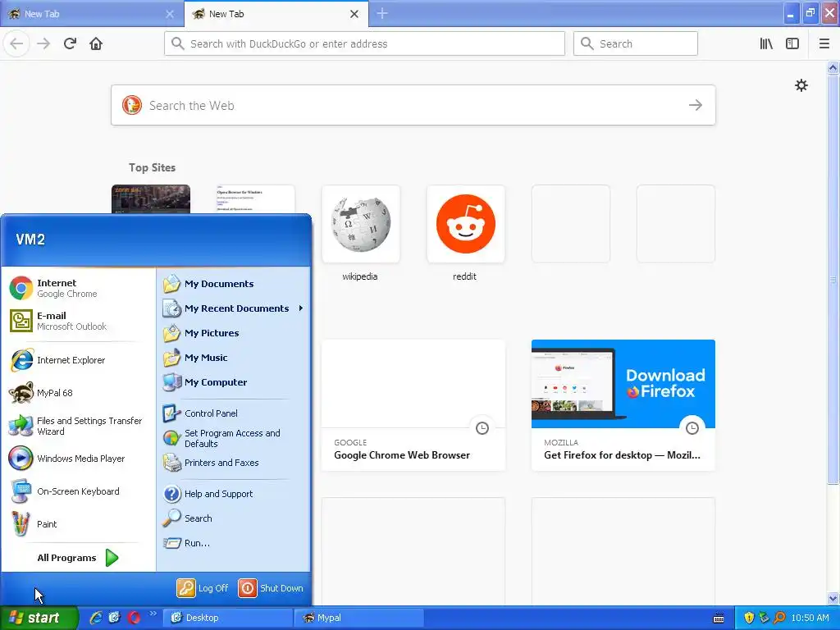Open a new tab with plus button
This screenshot has height=630, width=840.
coord(382,13)
